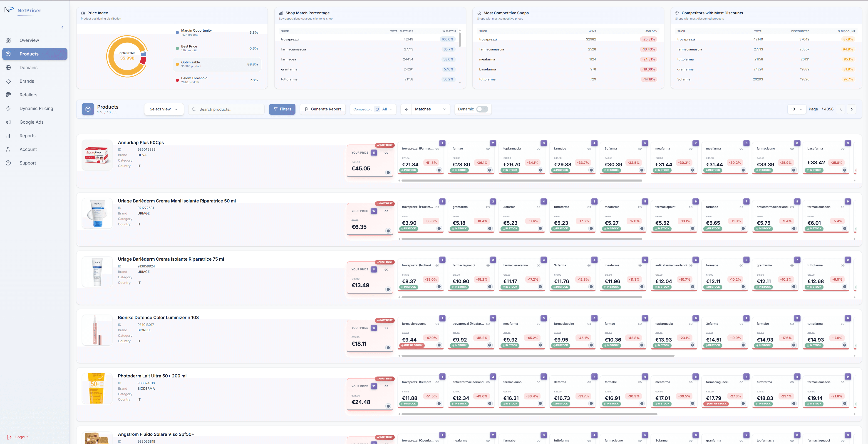
Task: Change results per page using the 10 dropdown
Action: [796, 109]
